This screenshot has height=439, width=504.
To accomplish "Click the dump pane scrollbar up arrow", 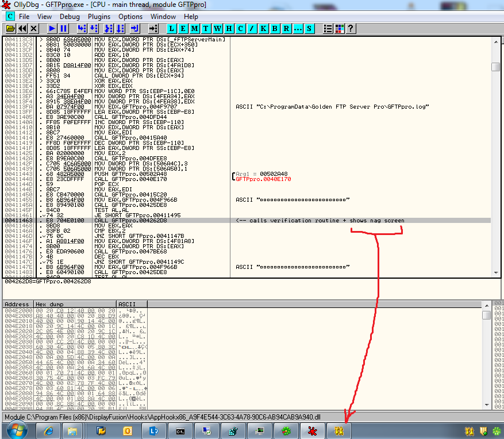I will tap(487, 305).
